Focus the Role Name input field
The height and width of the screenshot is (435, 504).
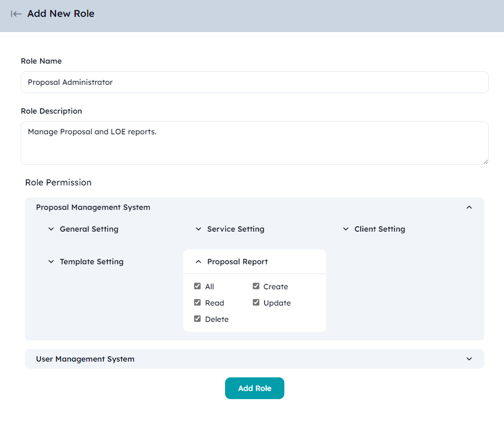(x=254, y=82)
